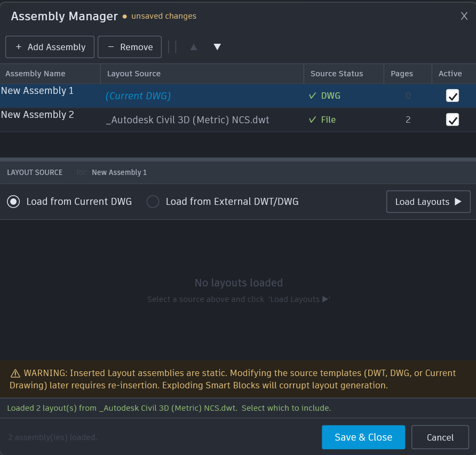Image resolution: width=476 pixels, height=455 pixels.
Task: Select the New Assembly 1 row name
Action: 37,91
